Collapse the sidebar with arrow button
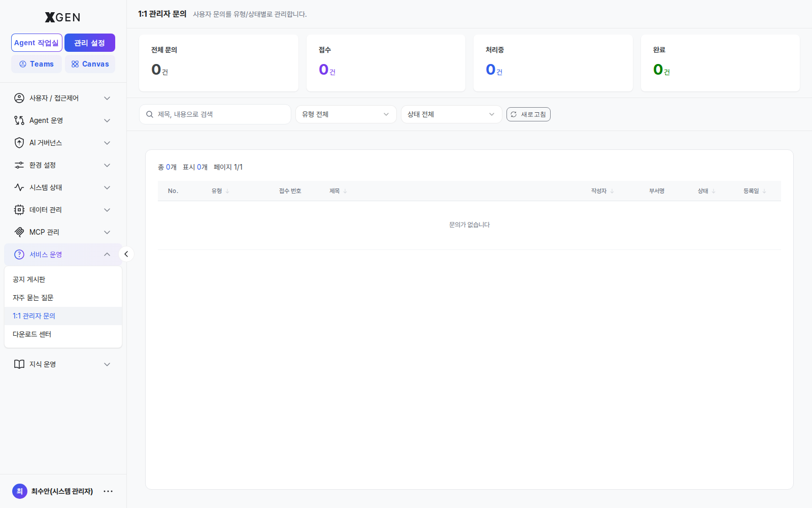Image resolution: width=812 pixels, height=508 pixels. (126, 254)
